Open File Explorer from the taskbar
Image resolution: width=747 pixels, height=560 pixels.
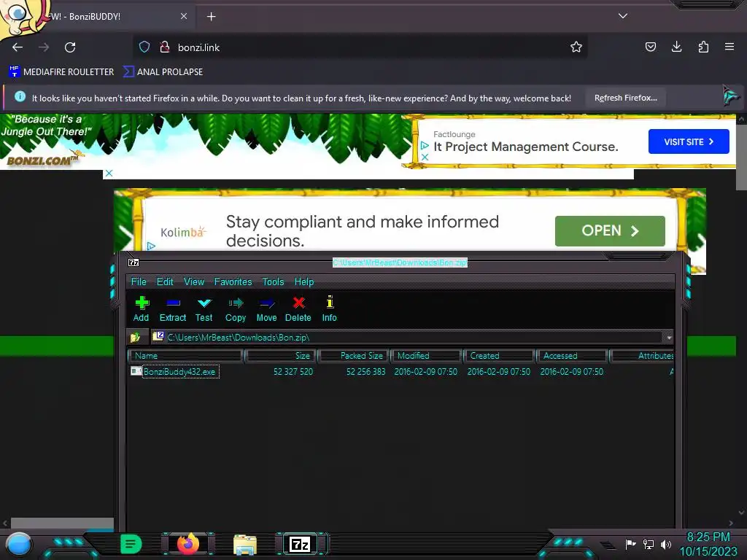pyautogui.click(x=245, y=545)
